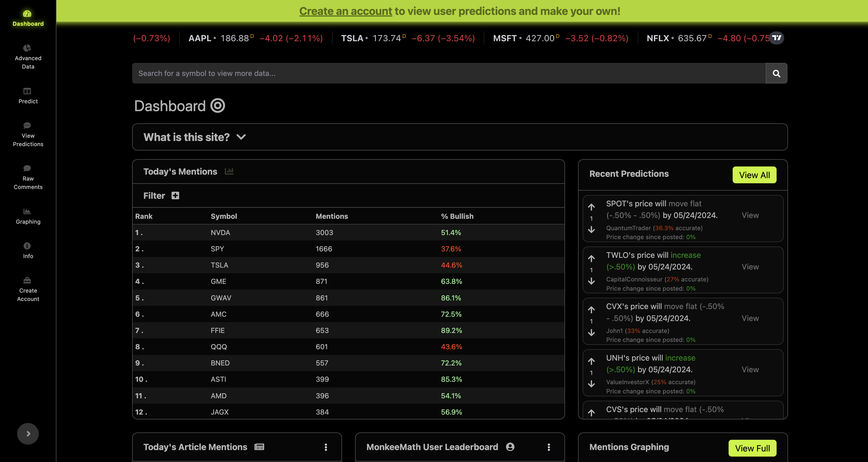
Task: Open View Predictions in sidebar
Action: 28,134
